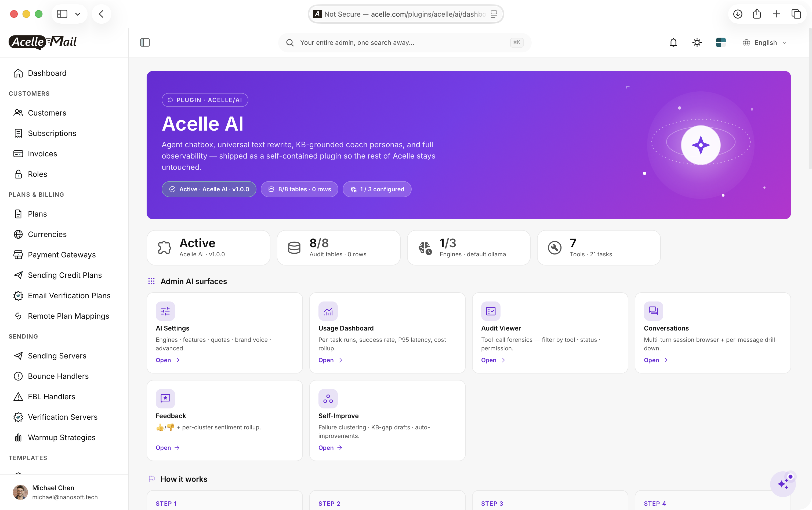Click the Conversations chat bubbles icon
Screen dimensions: 812x510
click(653, 311)
